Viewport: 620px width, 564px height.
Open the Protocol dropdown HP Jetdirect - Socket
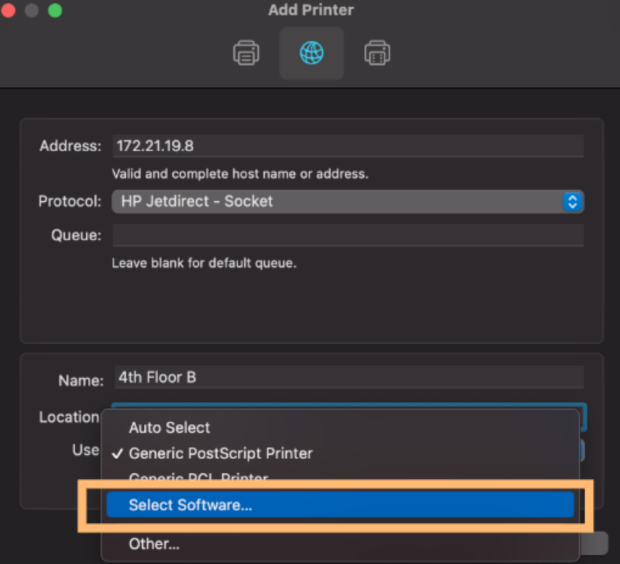348,202
